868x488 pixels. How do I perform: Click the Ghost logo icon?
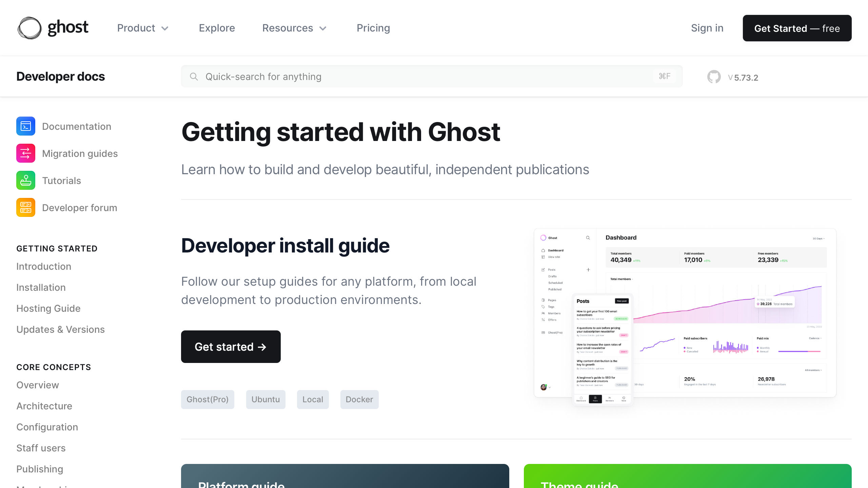[29, 28]
